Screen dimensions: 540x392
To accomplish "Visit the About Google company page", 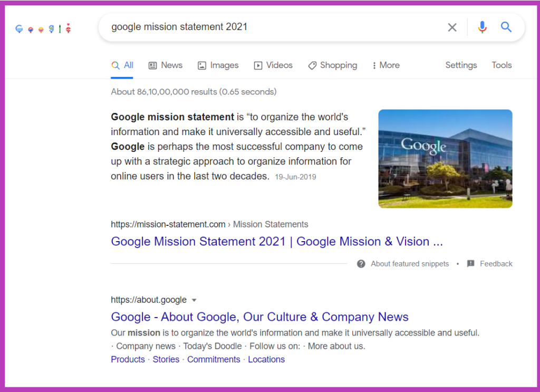I will point(259,317).
